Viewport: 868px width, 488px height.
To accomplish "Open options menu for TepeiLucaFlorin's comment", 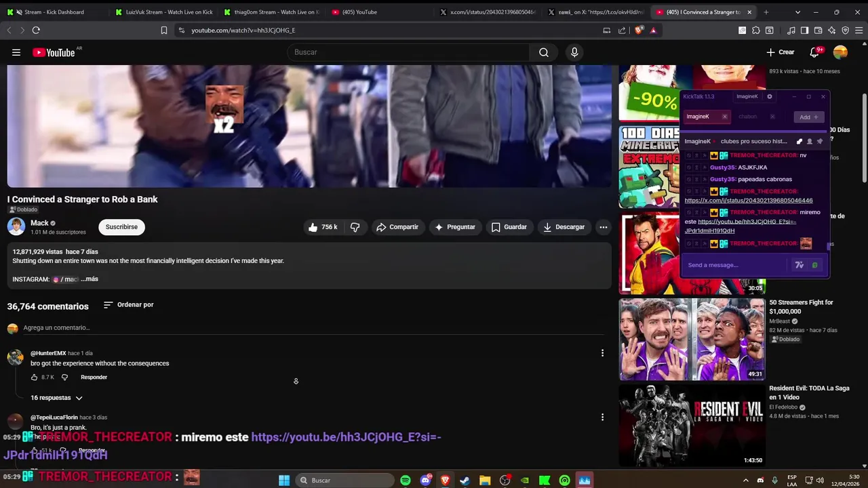I will tap(602, 417).
